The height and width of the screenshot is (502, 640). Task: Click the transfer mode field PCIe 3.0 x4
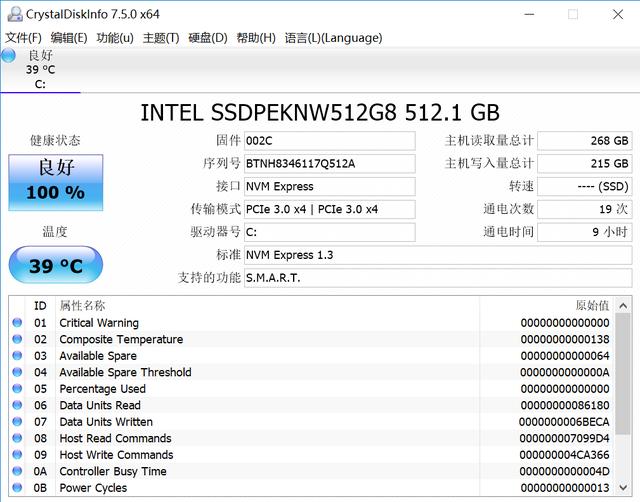point(330,209)
